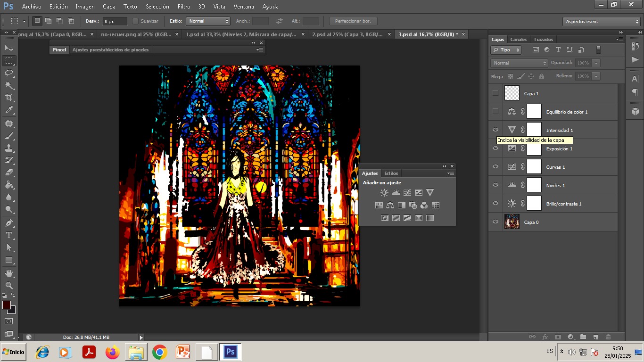Click the Windows Inicio start button
The width and height of the screenshot is (644, 362).
(x=13, y=352)
